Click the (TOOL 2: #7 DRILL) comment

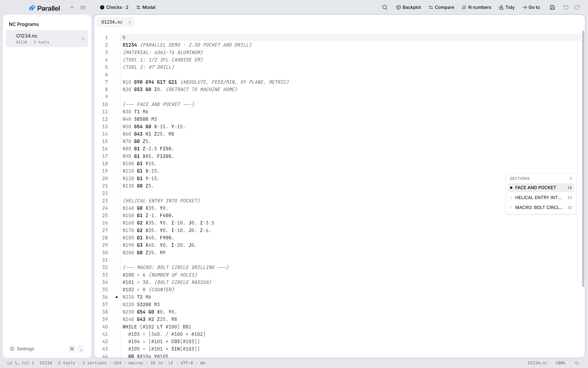148,67
